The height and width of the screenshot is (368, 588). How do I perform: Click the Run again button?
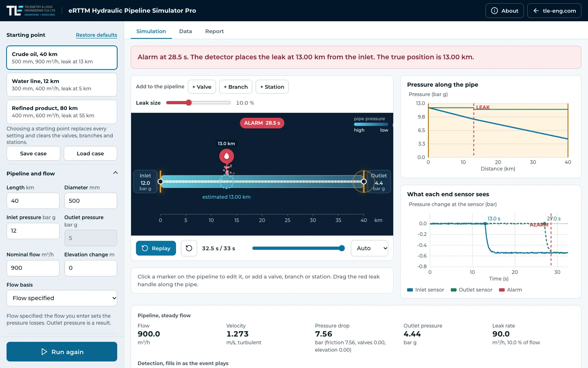pos(62,352)
